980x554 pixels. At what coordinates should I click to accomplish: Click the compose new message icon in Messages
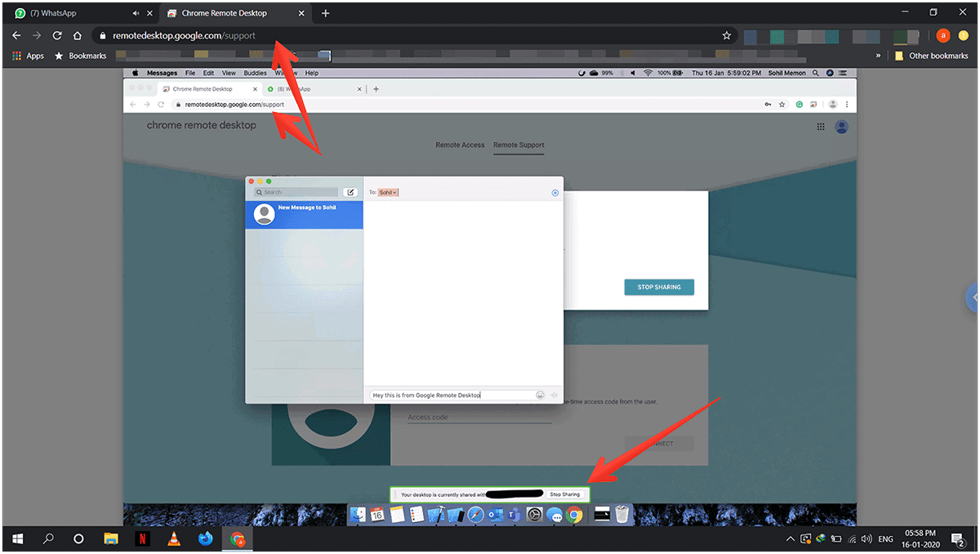[351, 191]
